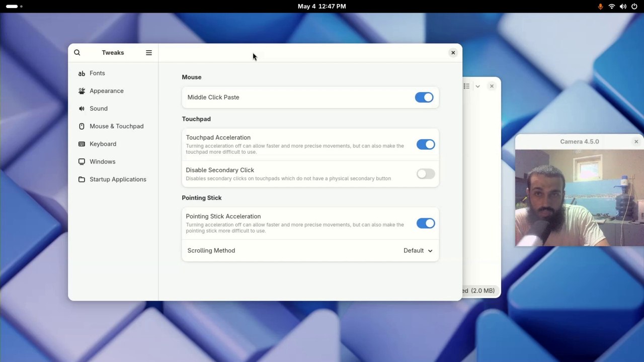Open the Activities overview indicator
Image resolution: width=644 pixels, height=362 pixels.
click(x=14, y=7)
